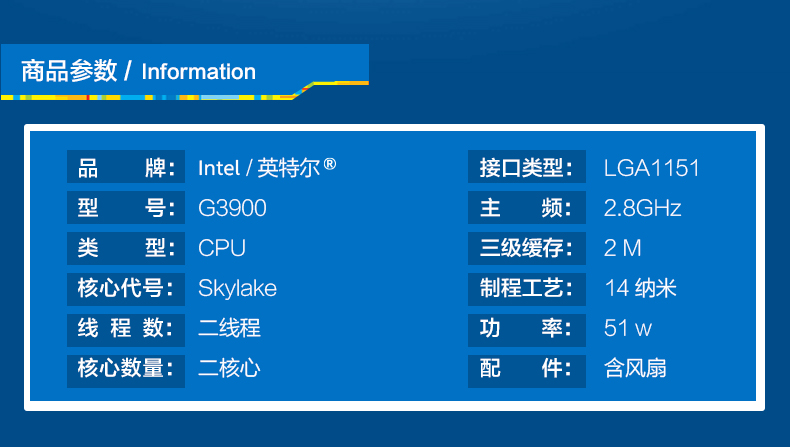This screenshot has height=447, width=790.
Task: Click the 类型 label
Action: 126,248
